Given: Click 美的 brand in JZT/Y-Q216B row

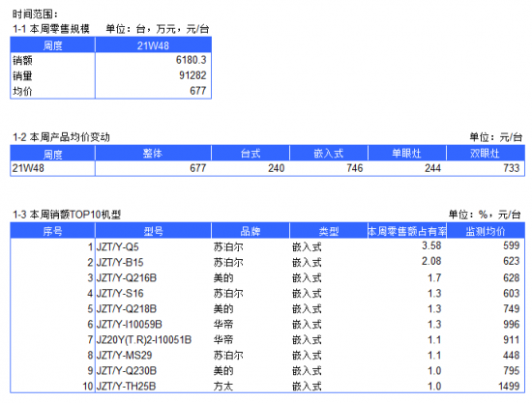Looking at the screenshot, I should pyautogui.click(x=223, y=278).
